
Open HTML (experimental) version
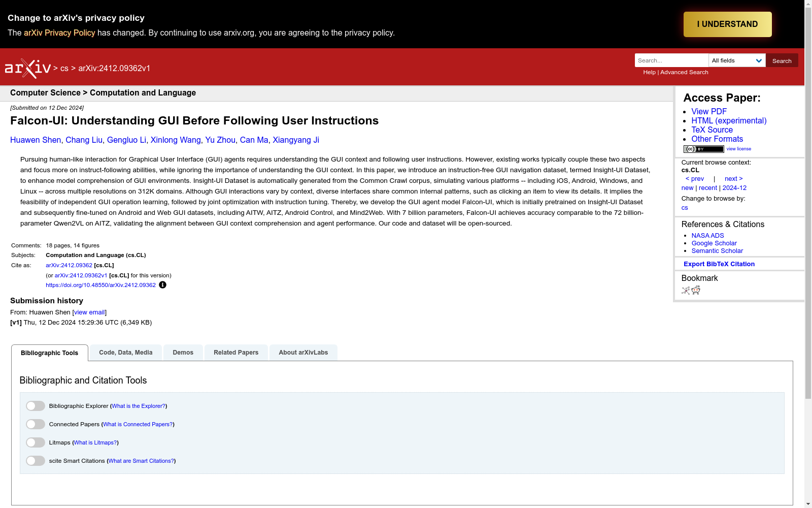coord(729,120)
